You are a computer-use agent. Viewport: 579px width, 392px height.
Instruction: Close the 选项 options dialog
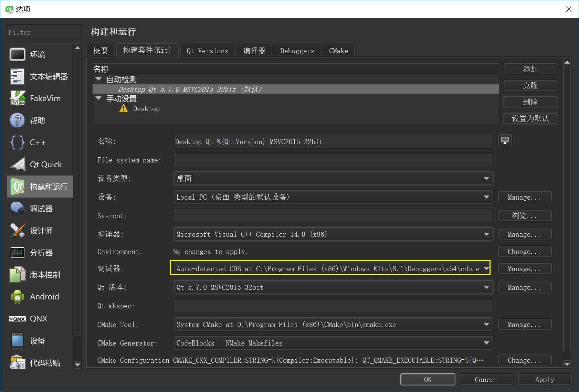(569, 9)
